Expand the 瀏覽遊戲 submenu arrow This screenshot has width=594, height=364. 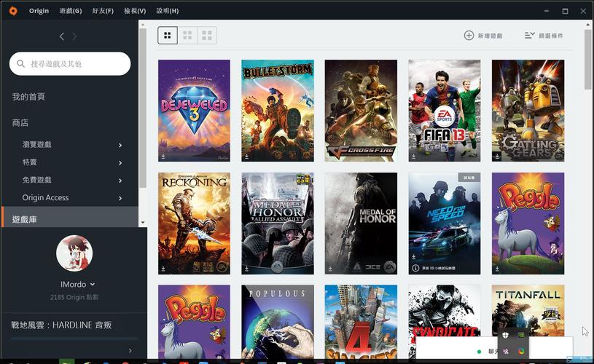tap(120, 145)
